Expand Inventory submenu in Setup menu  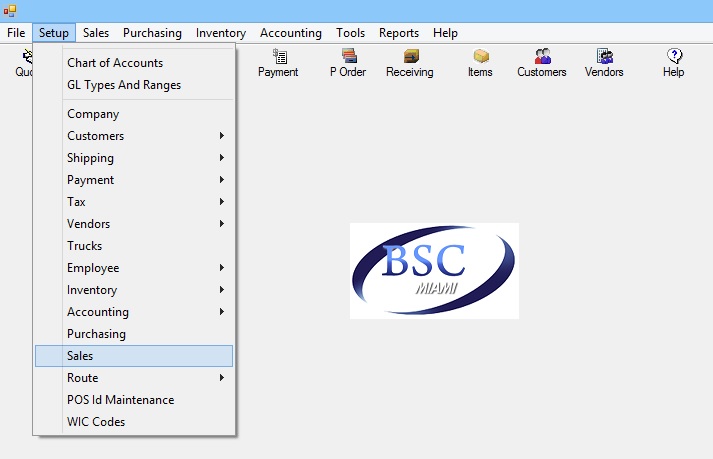click(x=134, y=290)
